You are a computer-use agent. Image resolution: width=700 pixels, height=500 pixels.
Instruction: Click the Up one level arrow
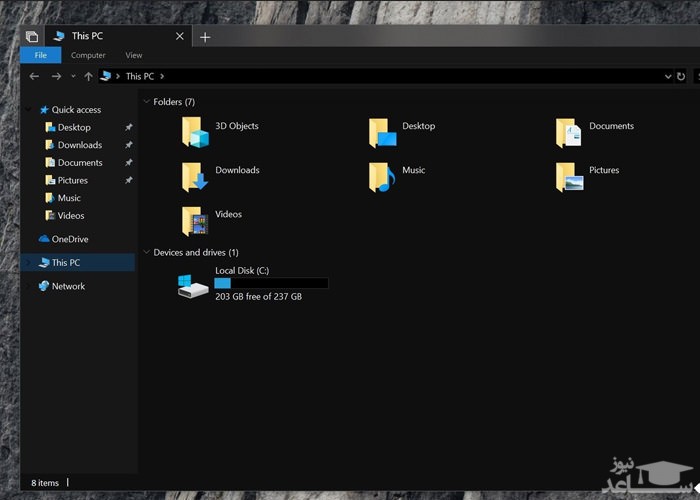click(88, 76)
